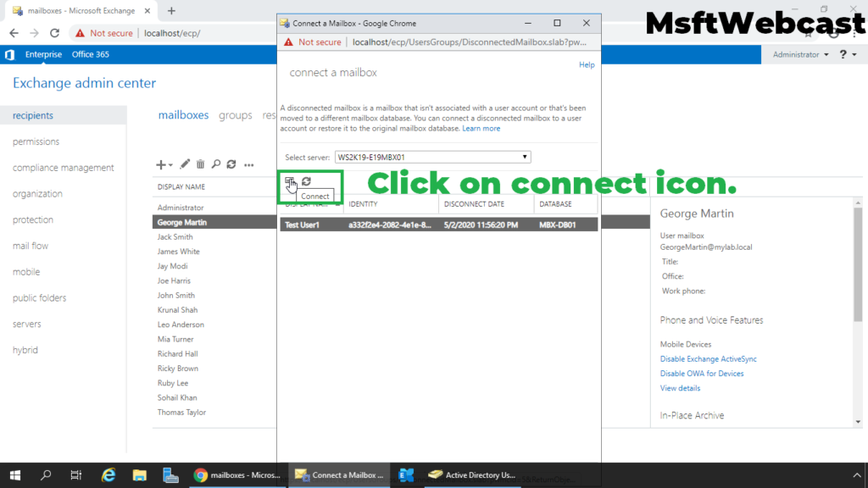This screenshot has height=488, width=868.
Task: Select recipients in the left navigation
Action: [63, 115]
